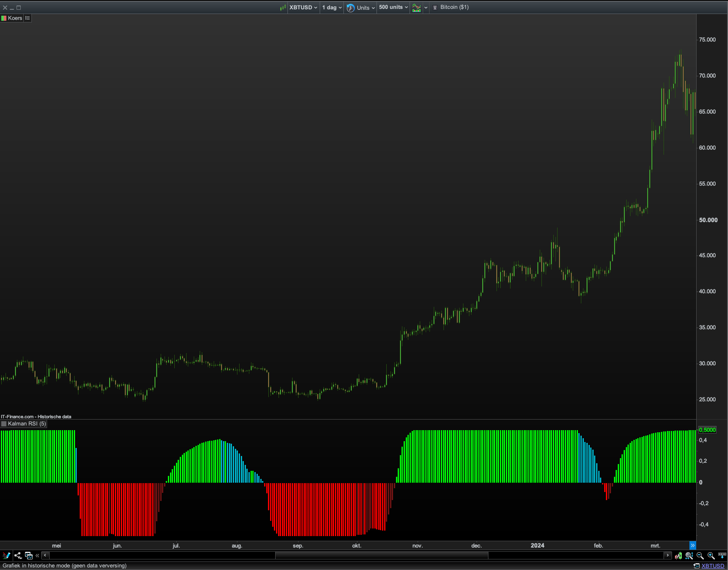The image size is (728, 570).
Task: Click the Koers red-green color square
Action: pyautogui.click(x=4, y=18)
